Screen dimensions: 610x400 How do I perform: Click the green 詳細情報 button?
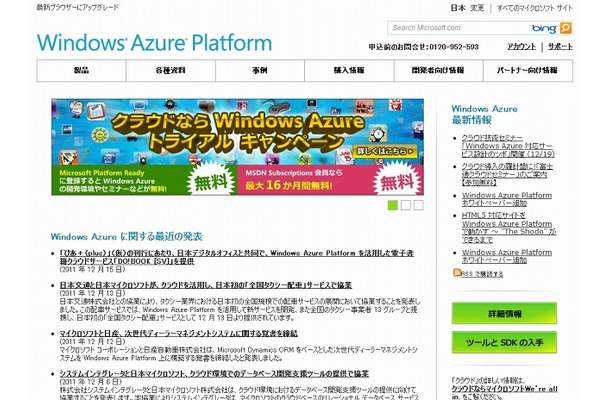click(504, 313)
